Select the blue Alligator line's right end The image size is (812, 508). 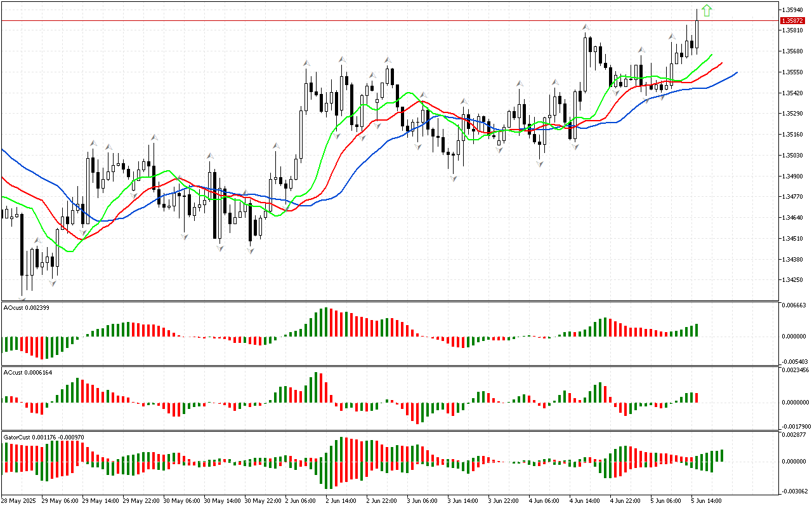tap(736, 72)
